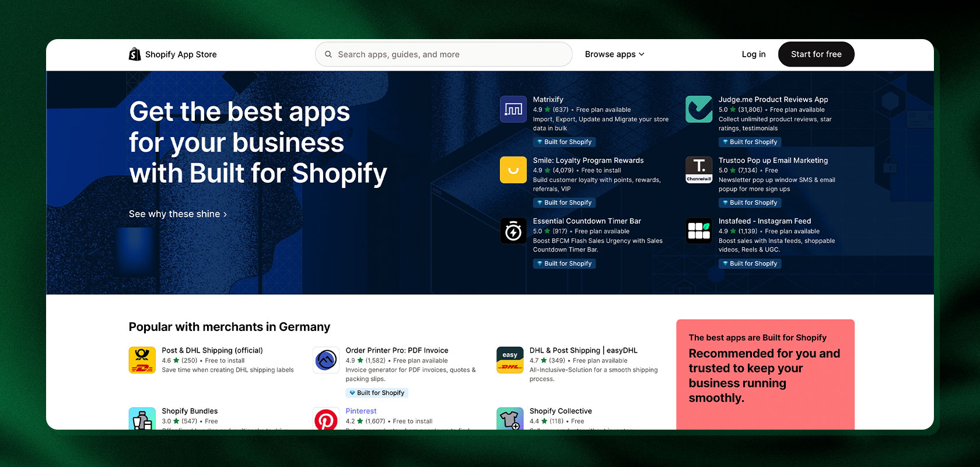
Task: Open Judge.me Product Reviews App title
Action: pyautogui.click(x=773, y=100)
